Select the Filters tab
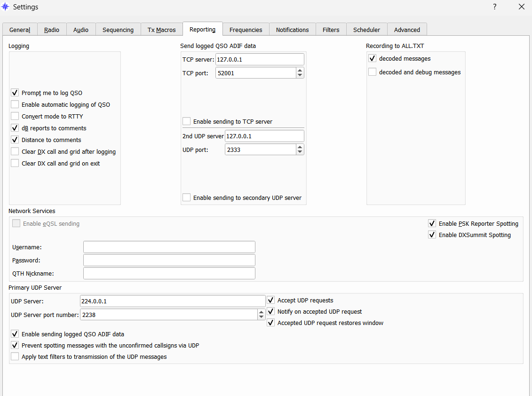 tap(331, 30)
